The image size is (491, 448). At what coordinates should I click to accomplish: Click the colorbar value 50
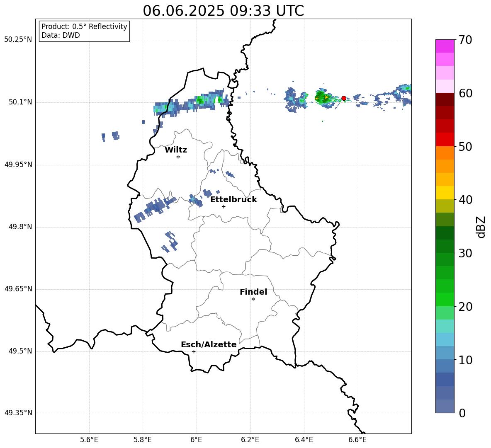(465, 147)
